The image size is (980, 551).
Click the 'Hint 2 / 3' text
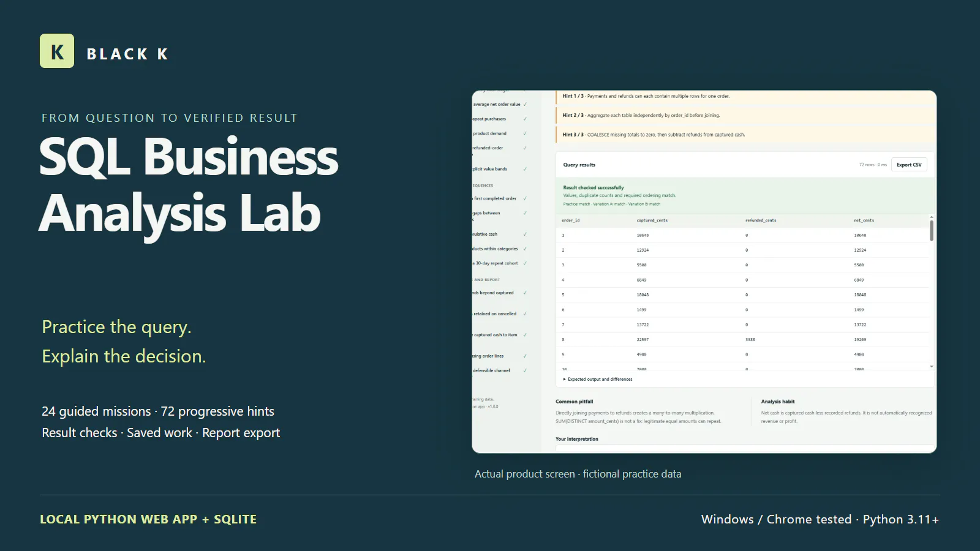point(573,115)
